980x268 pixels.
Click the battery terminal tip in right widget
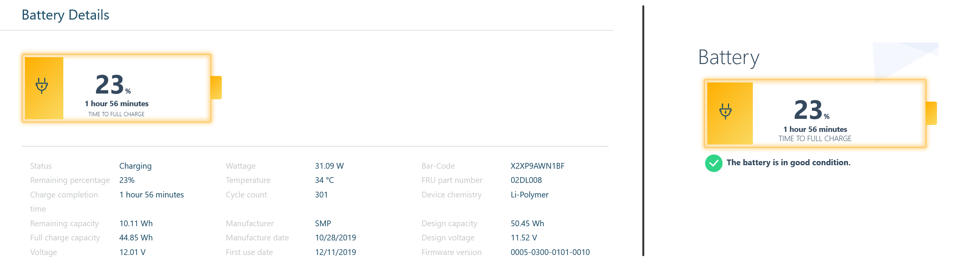tap(932, 113)
